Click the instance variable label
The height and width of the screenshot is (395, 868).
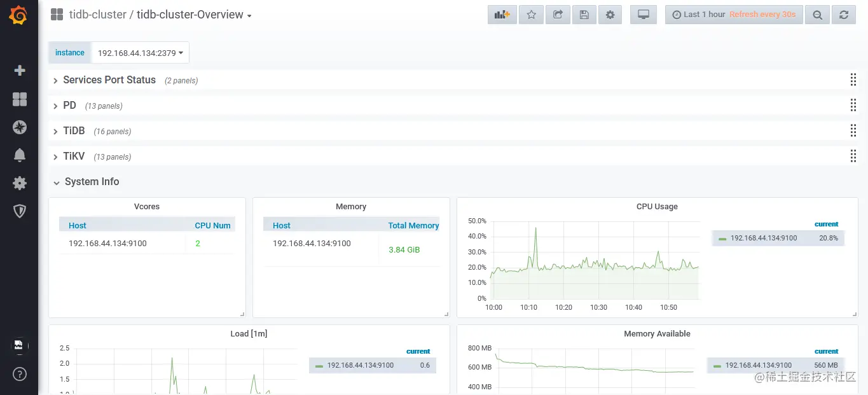70,53
